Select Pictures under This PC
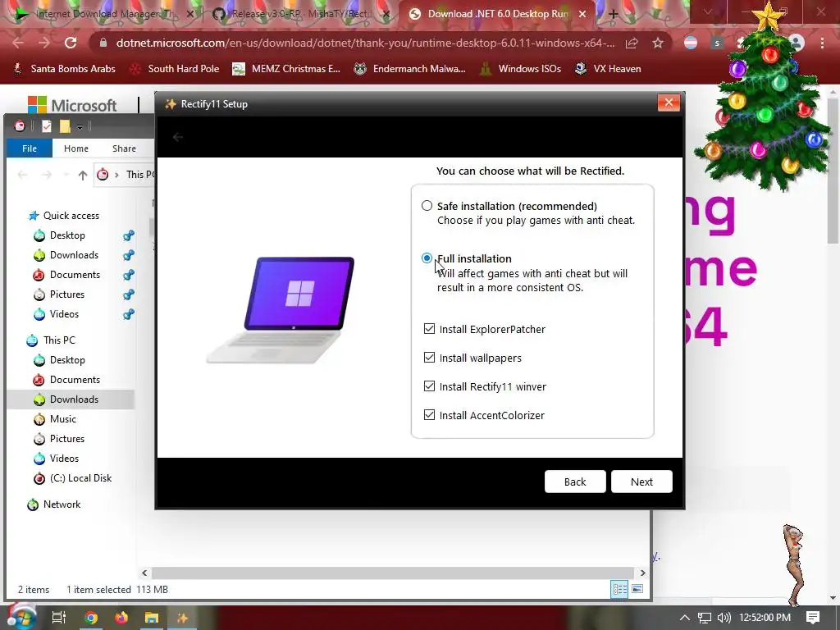 point(67,439)
